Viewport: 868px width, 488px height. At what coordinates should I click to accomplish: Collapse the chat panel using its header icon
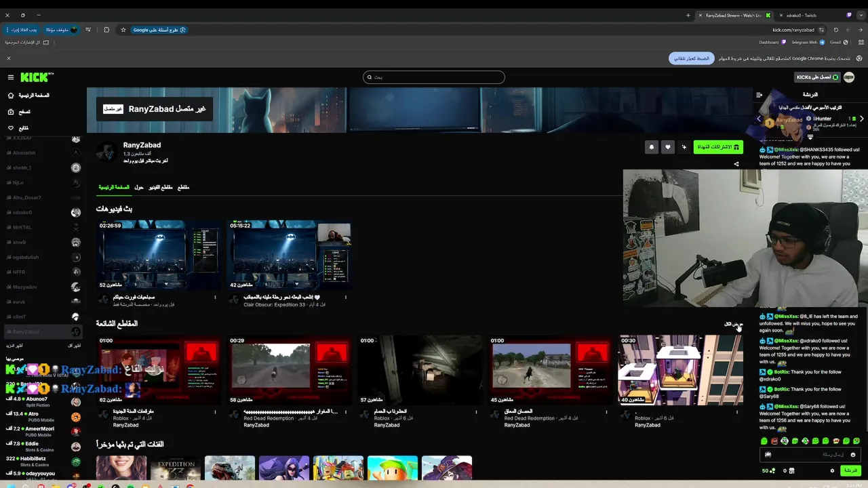pos(759,95)
